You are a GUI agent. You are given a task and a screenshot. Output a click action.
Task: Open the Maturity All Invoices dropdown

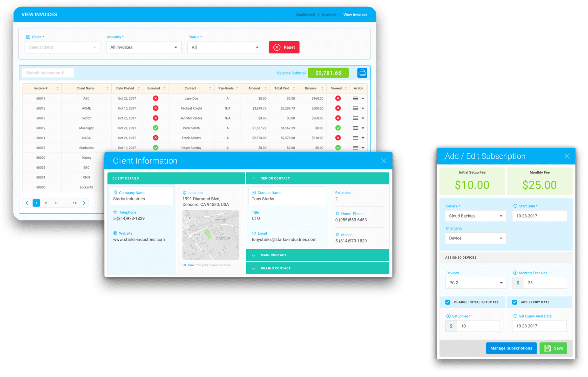(144, 47)
